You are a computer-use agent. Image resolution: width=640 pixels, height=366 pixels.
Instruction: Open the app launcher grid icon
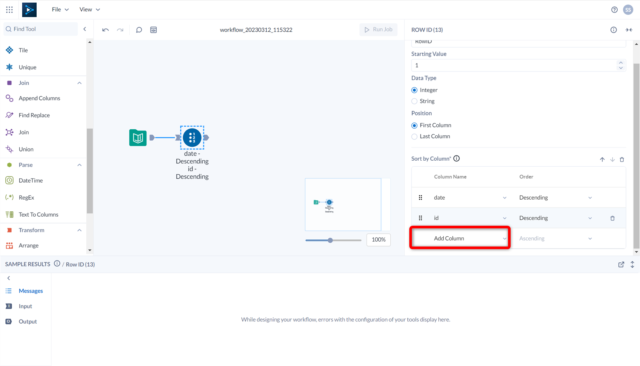tap(9, 9)
